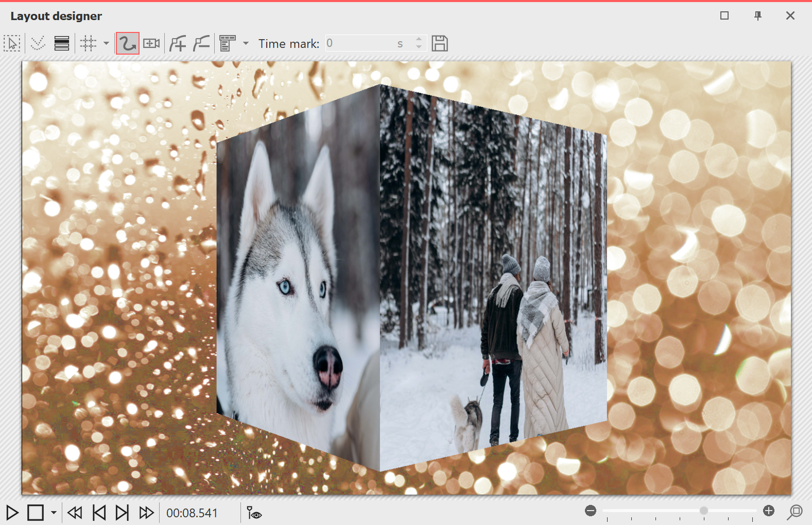Click the dotted V-shaped path icon
812x525 pixels.
pos(38,43)
